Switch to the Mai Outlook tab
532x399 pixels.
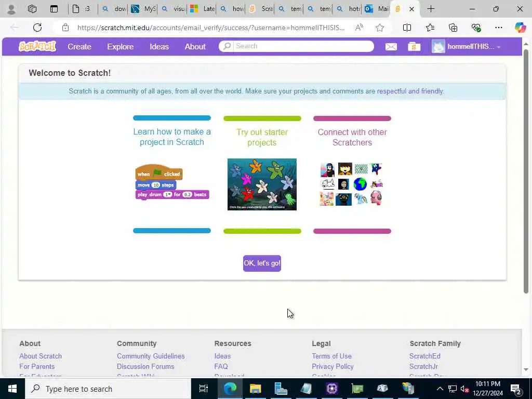pos(376,9)
